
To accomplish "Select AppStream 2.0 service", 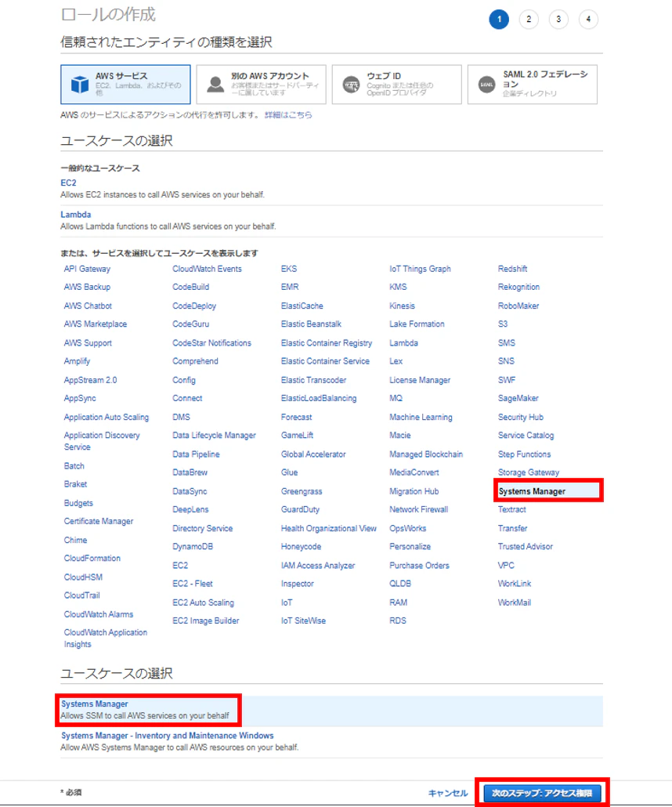I will tap(90, 380).
